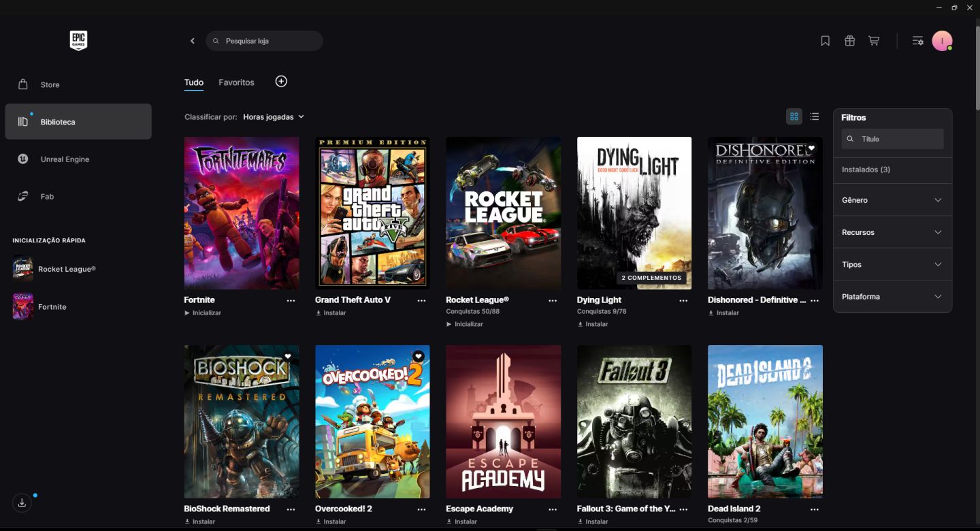This screenshot has height=531, width=980.
Task: Install Grand Theft Auto V
Action: click(331, 313)
